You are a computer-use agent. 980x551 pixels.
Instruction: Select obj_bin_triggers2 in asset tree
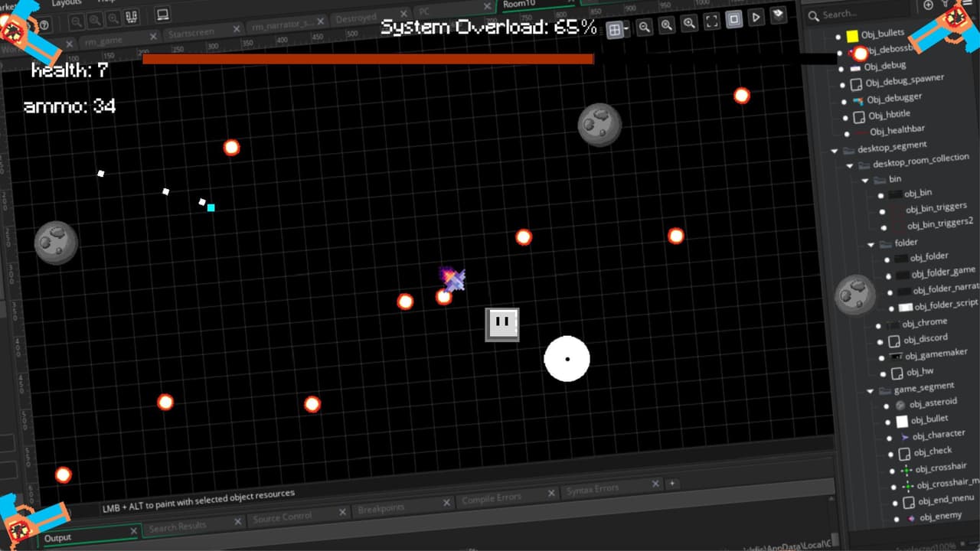point(940,223)
